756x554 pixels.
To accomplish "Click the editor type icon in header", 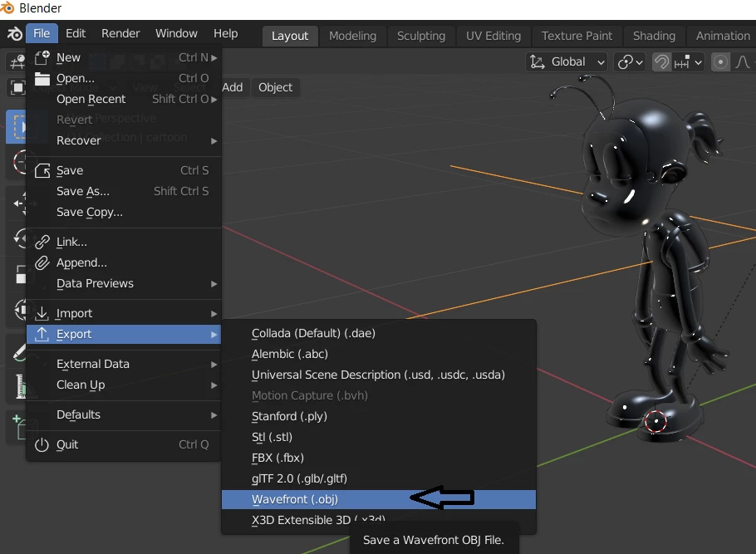I will coord(17,61).
